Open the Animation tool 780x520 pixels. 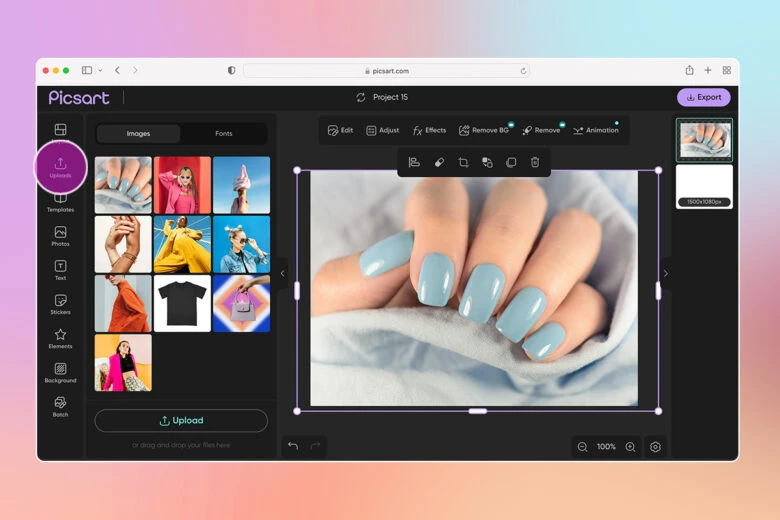tap(595, 130)
